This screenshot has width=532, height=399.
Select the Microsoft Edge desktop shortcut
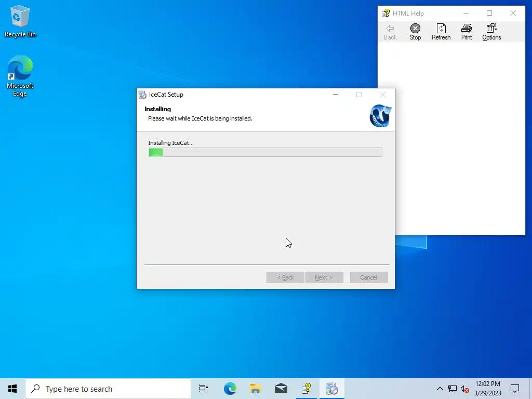(x=20, y=76)
